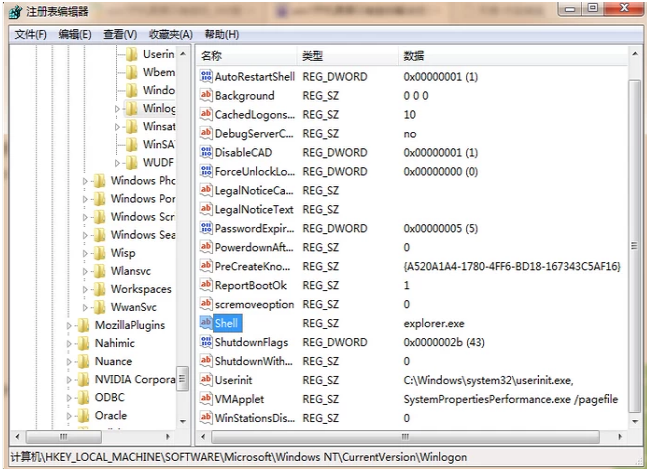The height and width of the screenshot is (469, 647).
Task: Select the Workspaces registry key
Action: click(140, 290)
